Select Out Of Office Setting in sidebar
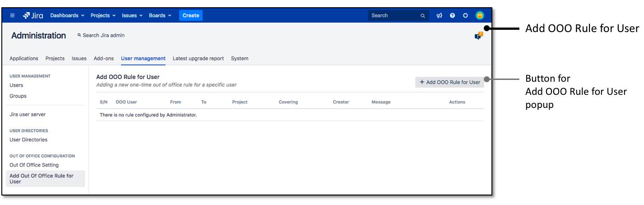This screenshot has height=205, width=644. 34,165
